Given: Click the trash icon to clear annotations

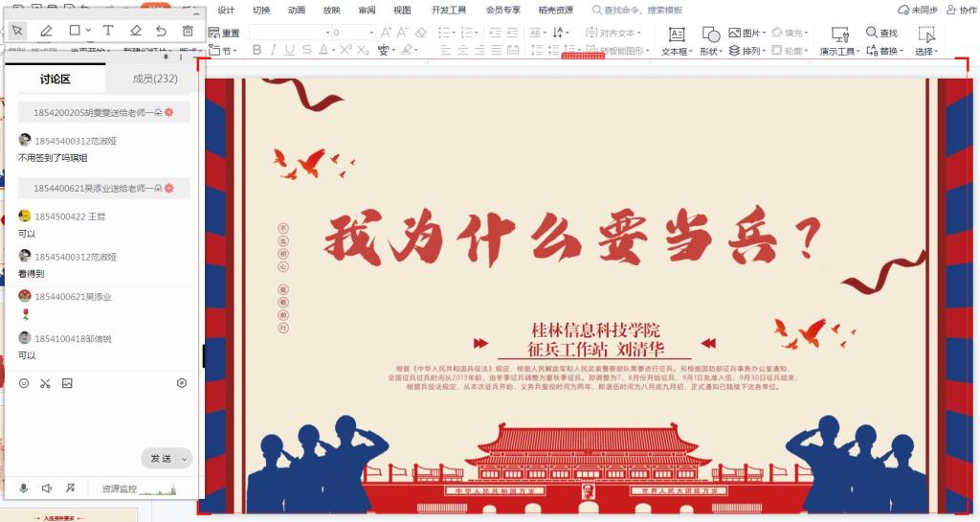Looking at the screenshot, I should [188, 31].
